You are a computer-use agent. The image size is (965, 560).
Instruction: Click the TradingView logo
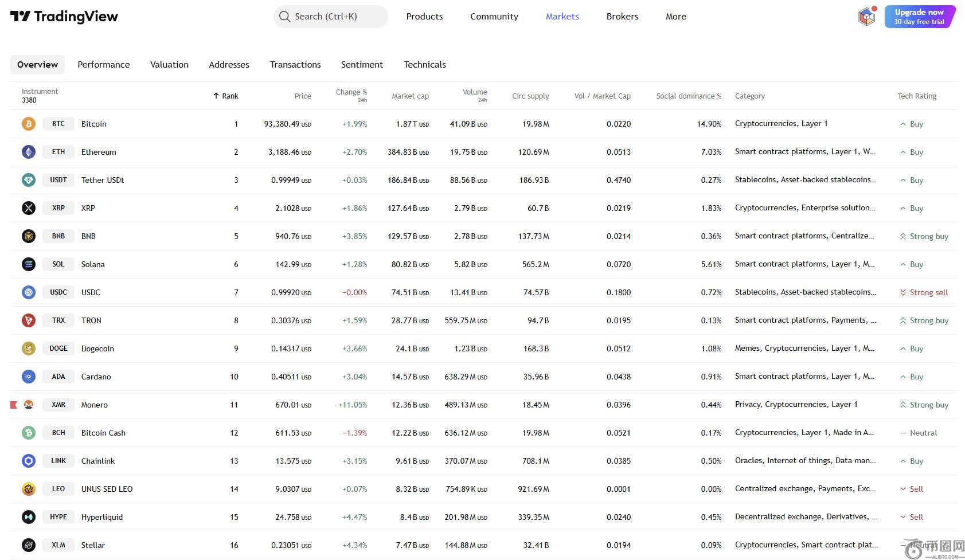pyautogui.click(x=64, y=17)
